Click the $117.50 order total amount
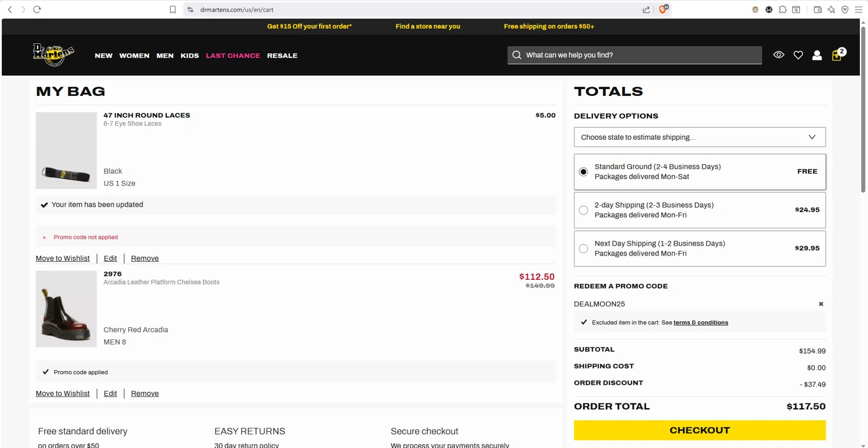 click(x=806, y=406)
